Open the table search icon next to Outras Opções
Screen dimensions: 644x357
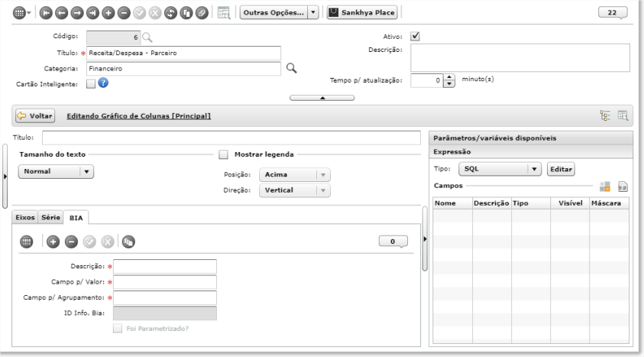point(224,13)
